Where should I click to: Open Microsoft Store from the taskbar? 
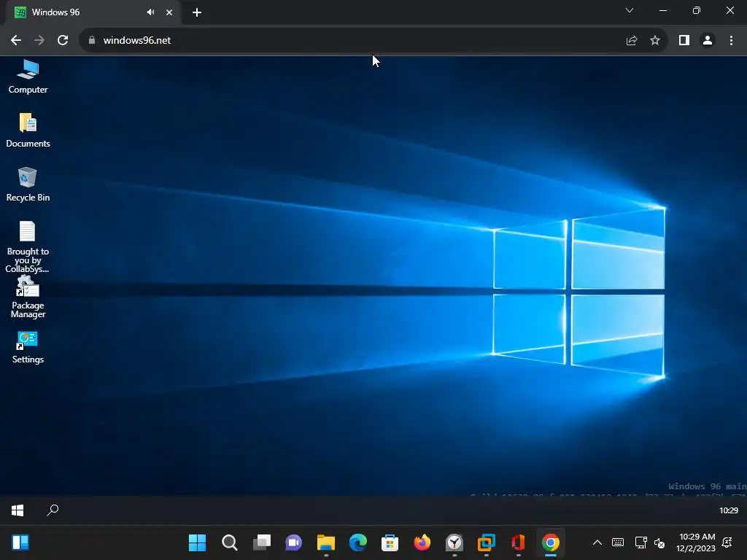[x=390, y=542]
